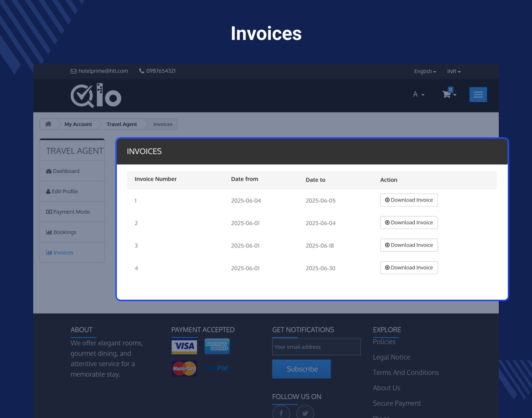This screenshot has height=418, width=532.
Task: Open the Secure Payment link
Action: coord(397,403)
